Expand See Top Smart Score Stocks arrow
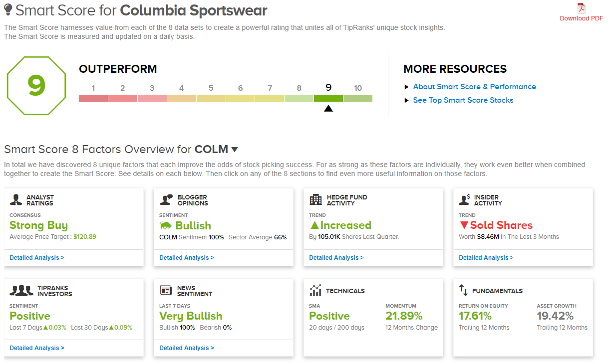 [407, 101]
